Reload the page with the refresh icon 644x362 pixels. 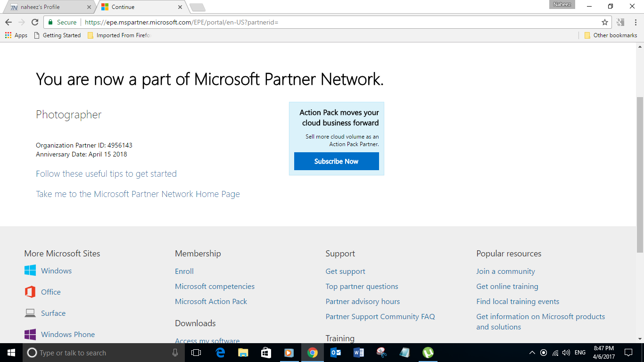tap(35, 22)
